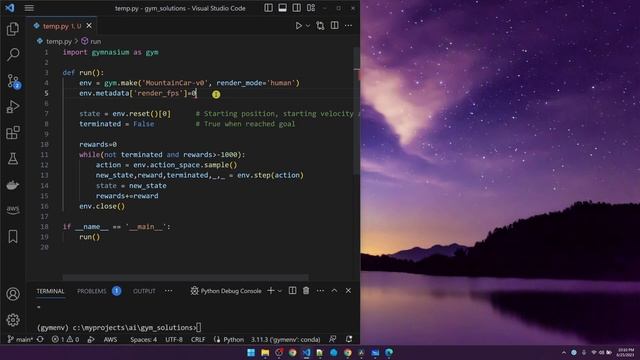Click the main* git branch in the status bar
This screenshot has height=360, width=640.
point(20,339)
